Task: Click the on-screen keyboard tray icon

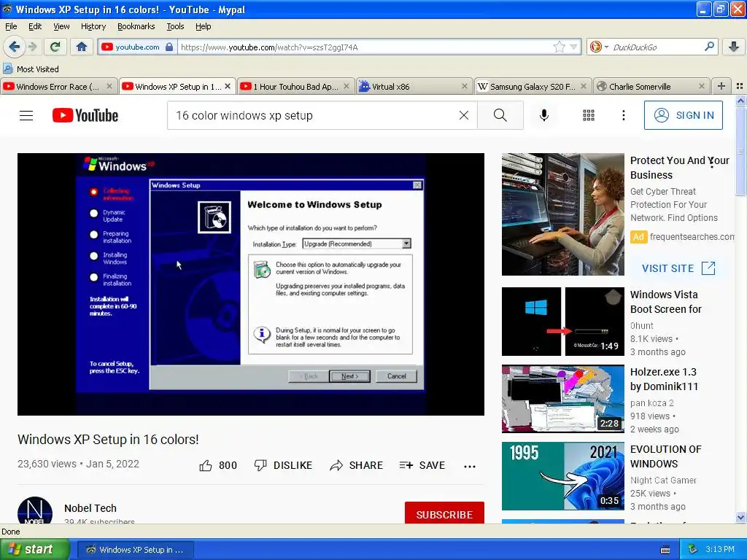Action: click(665, 550)
